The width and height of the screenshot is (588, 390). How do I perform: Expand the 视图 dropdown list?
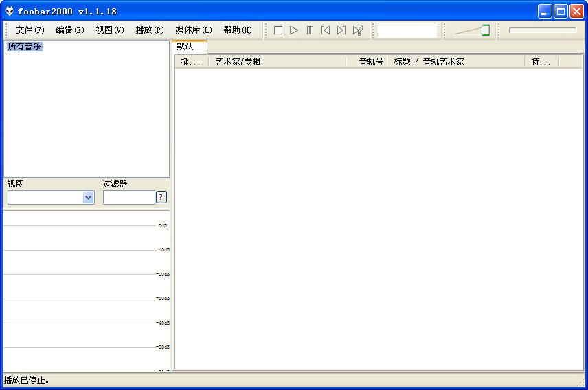click(88, 197)
